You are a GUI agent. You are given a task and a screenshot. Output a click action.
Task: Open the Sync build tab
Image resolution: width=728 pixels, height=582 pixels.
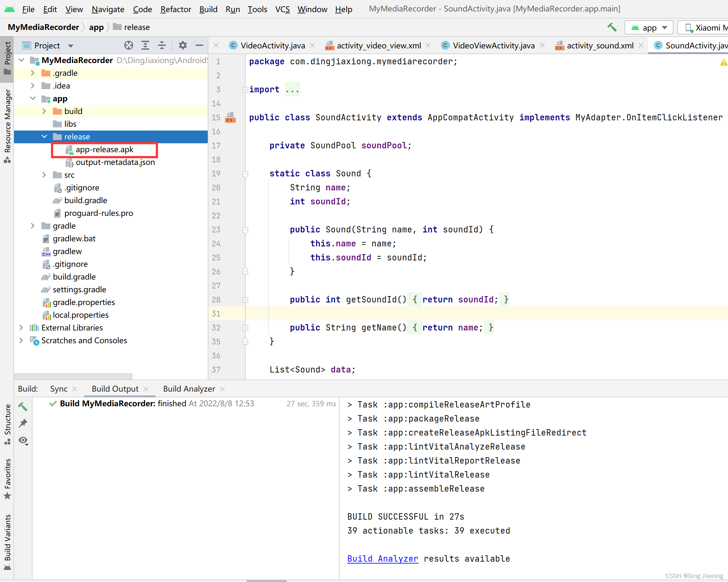point(59,389)
